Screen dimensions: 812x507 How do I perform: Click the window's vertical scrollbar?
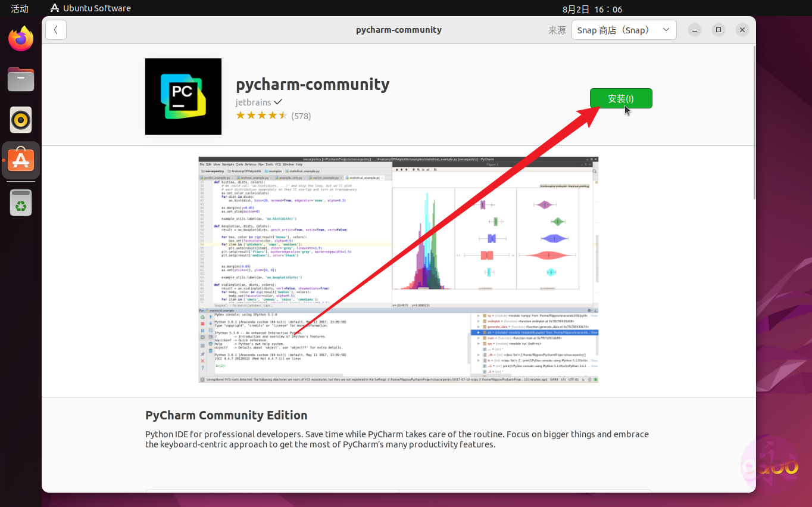754,122
